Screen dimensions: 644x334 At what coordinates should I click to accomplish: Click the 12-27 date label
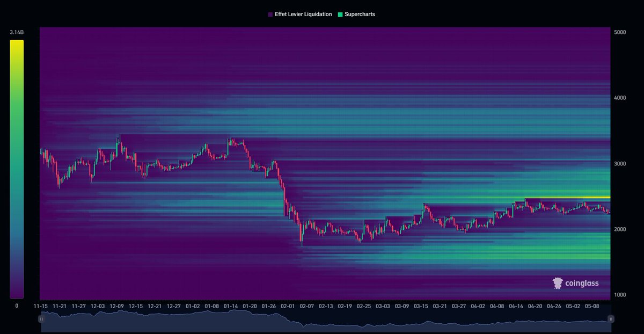tap(173, 306)
